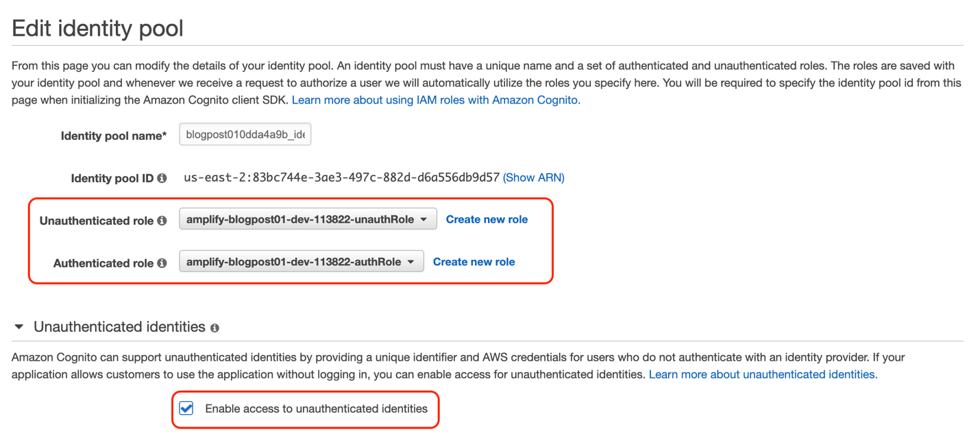Click the authRole dropdown arrow

[411, 262]
